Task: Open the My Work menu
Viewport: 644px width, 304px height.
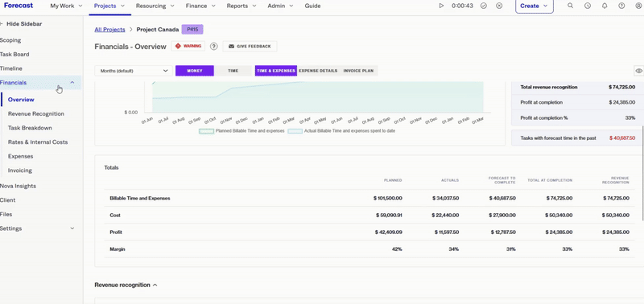Action: tap(66, 6)
